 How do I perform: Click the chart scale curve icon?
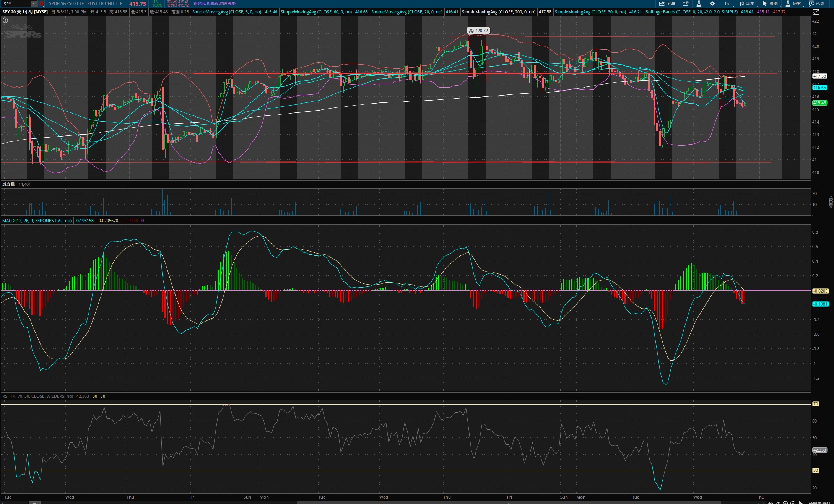click(x=816, y=12)
